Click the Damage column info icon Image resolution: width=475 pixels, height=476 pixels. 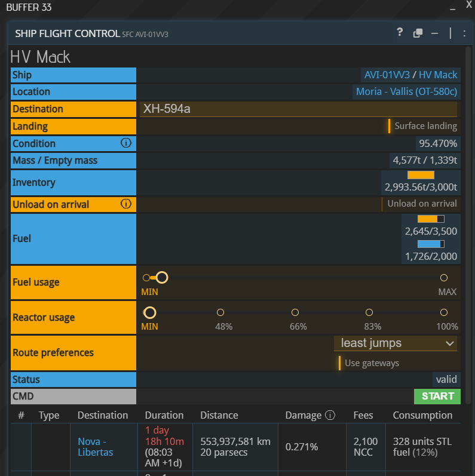coord(330,415)
